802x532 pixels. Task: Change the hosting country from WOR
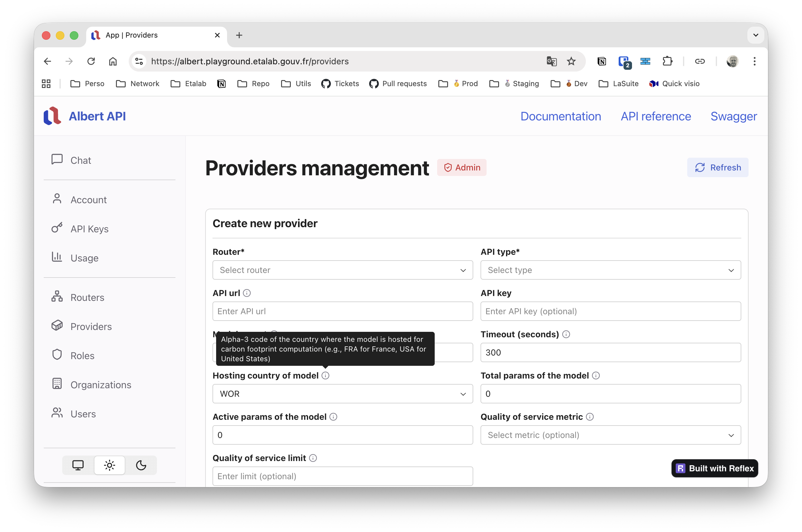pyautogui.click(x=342, y=394)
